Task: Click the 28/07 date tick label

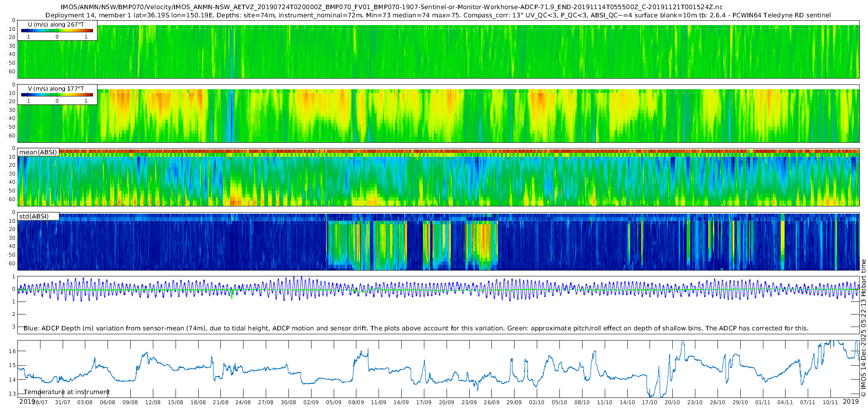Action: [x=40, y=403]
